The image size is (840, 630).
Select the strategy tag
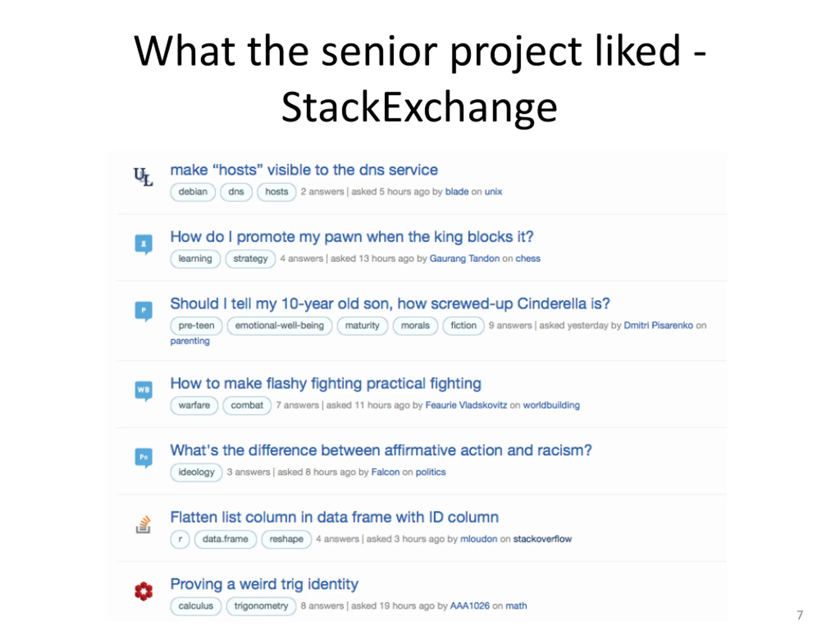(x=250, y=259)
